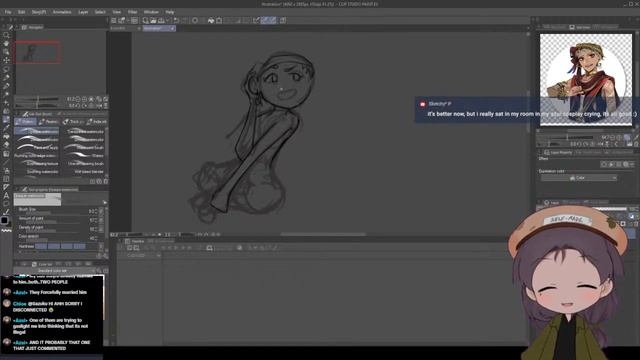
Task: Close the Illustration document tab
Action: [x=173, y=29]
